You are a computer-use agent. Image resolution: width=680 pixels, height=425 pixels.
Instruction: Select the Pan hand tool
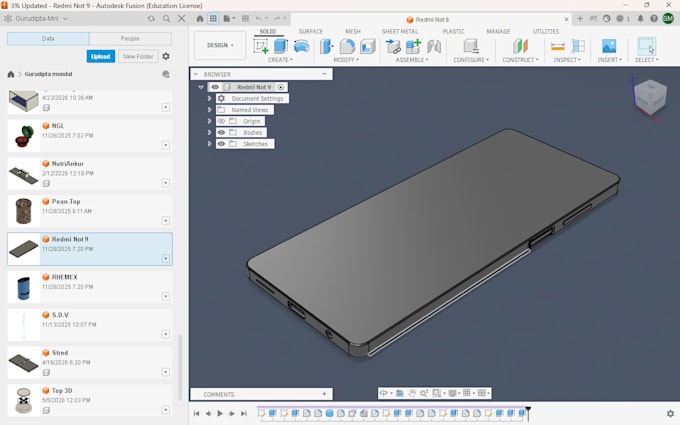pyautogui.click(x=412, y=393)
